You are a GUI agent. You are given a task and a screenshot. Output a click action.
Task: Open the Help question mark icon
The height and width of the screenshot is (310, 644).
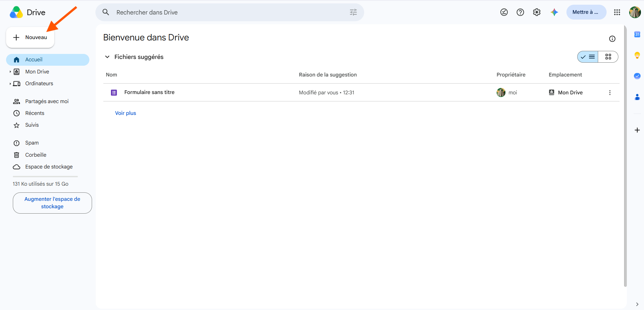[x=520, y=12]
